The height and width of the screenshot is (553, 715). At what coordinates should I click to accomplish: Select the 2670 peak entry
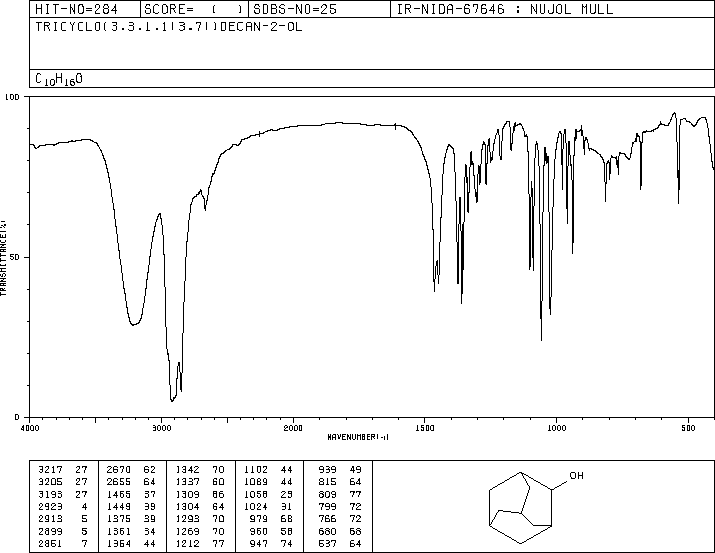pos(131,470)
